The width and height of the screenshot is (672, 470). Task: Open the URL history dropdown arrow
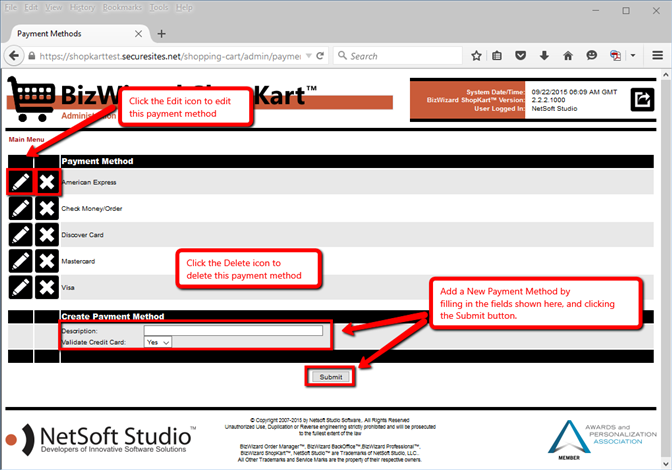[309, 56]
